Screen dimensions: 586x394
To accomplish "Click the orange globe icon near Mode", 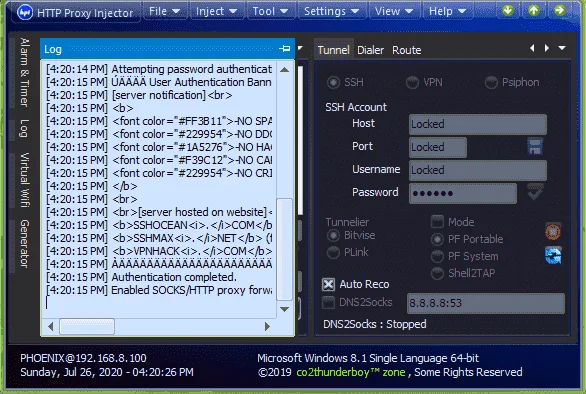I will [553, 231].
